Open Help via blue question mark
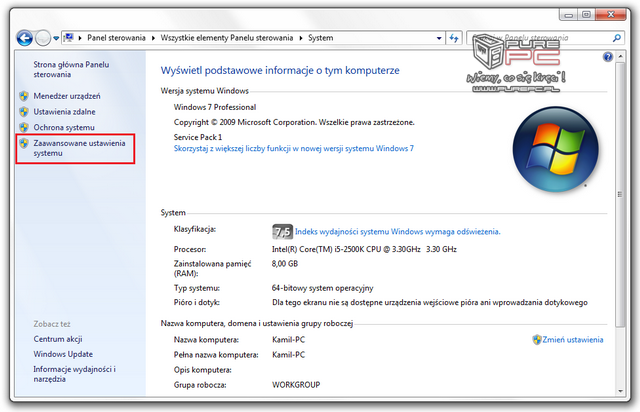 pos(607,57)
